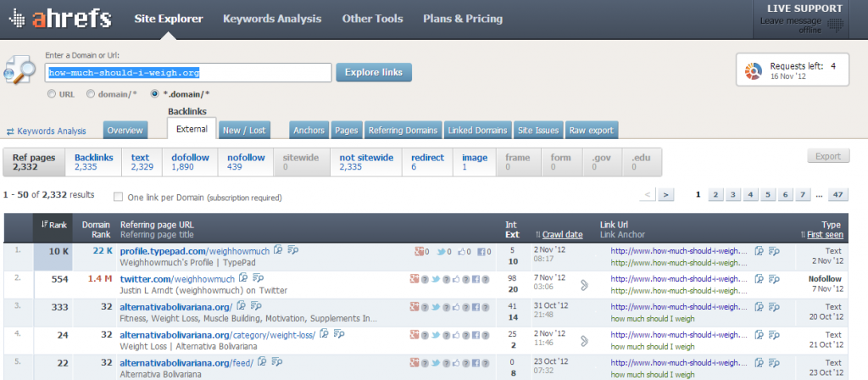Image resolution: width=868 pixels, height=380 pixels.
Task: Click Twitter bird icon in profile.typepad.com row
Action: pyautogui.click(x=441, y=251)
